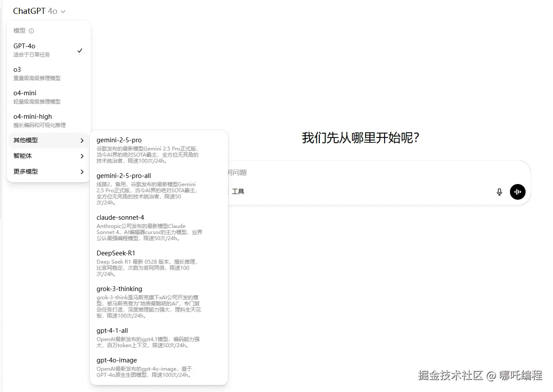Click the 我们先从哪里开始呢？ heading
Image resolution: width=553 pixels, height=392 pixels.
pyautogui.click(x=361, y=138)
